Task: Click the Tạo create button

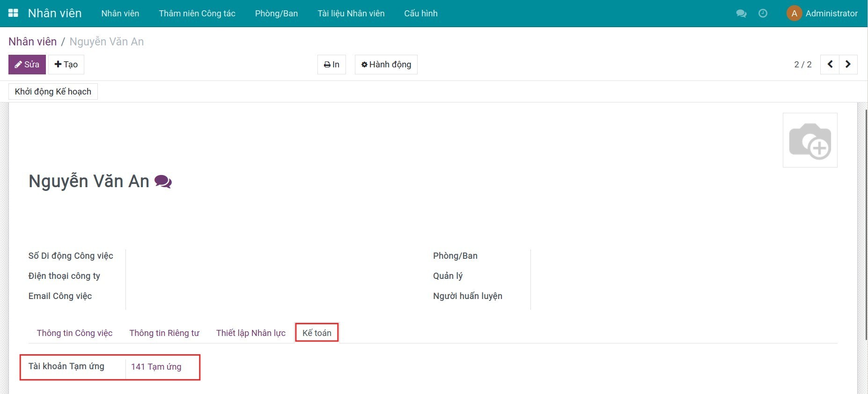Action: [x=66, y=65]
